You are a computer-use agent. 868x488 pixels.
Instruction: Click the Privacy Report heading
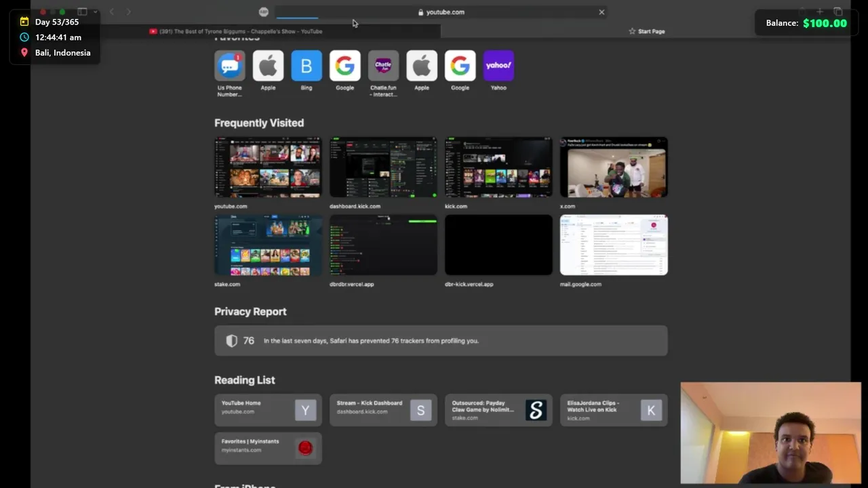[250, 312]
